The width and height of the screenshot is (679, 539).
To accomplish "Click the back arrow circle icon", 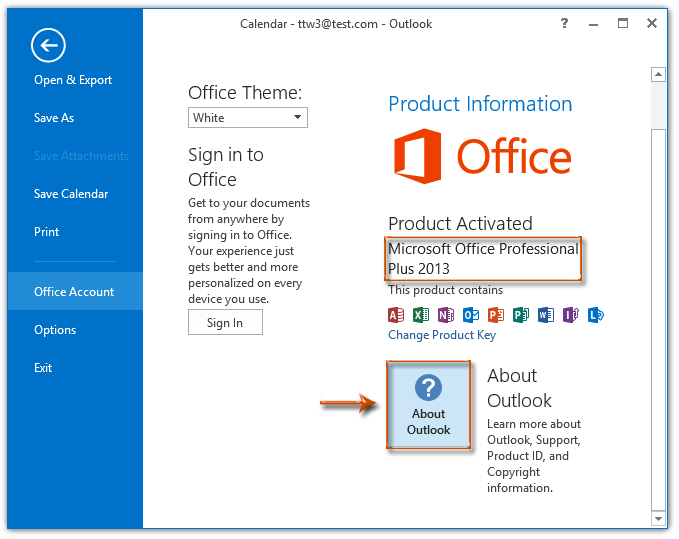I will [48, 45].
